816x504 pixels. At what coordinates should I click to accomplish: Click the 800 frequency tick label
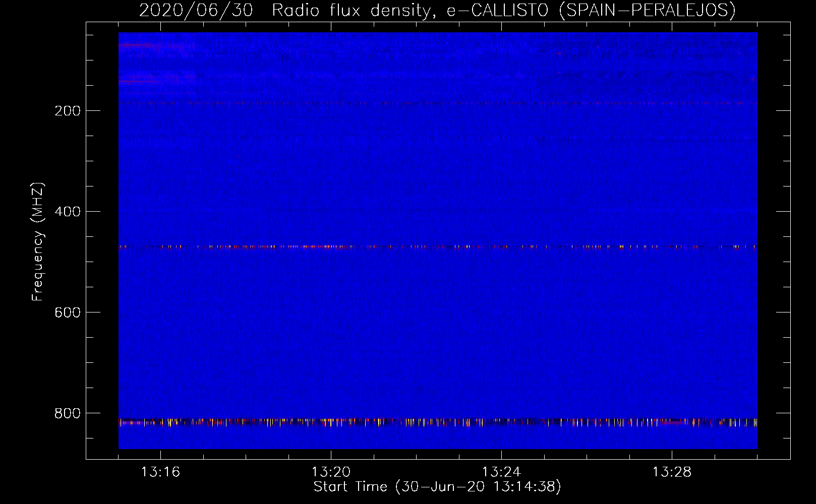[68, 413]
